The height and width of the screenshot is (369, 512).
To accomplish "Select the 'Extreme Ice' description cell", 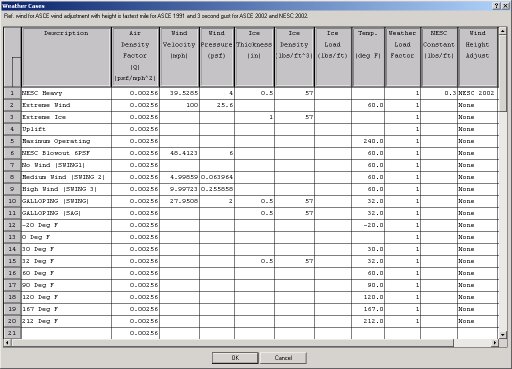I will click(66, 117).
